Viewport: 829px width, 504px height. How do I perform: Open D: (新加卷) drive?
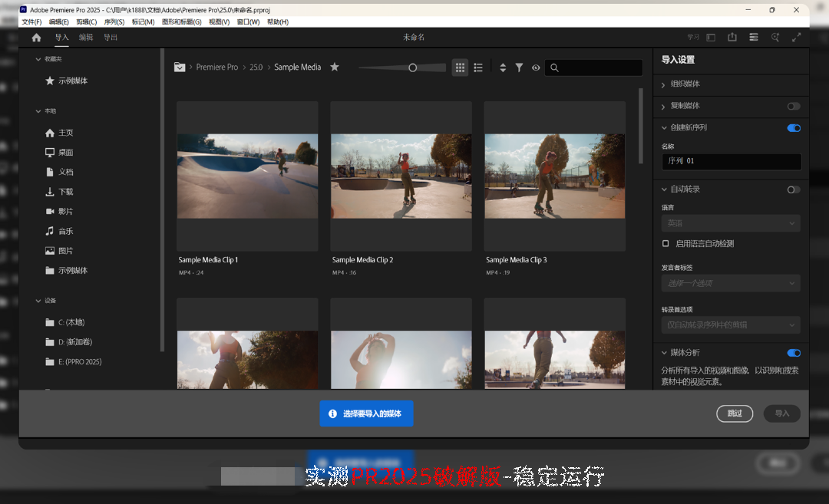click(x=69, y=342)
